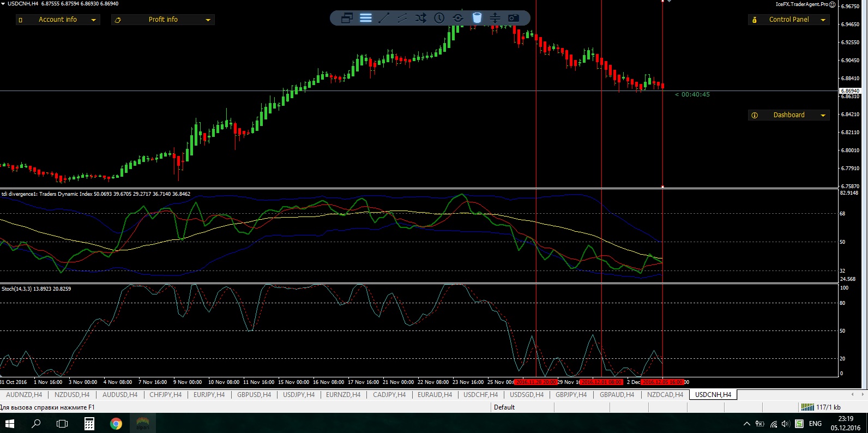Switch to the CHFJPY,H4 chart tab
The width and height of the screenshot is (868, 433).
[x=166, y=395]
